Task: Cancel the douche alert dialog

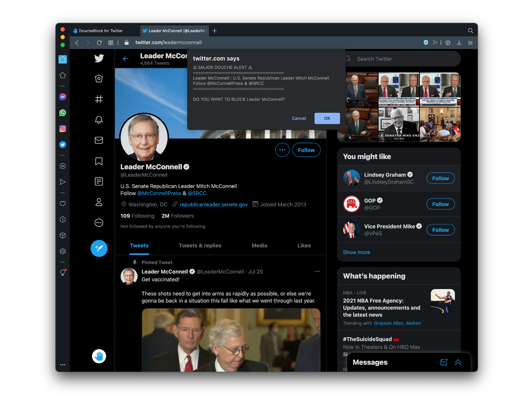Action: click(x=299, y=118)
